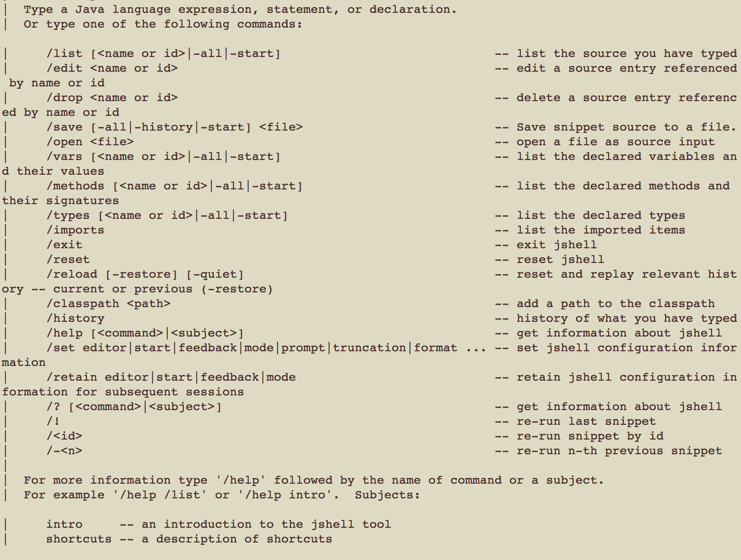Click the /drop command text

pos(64,98)
